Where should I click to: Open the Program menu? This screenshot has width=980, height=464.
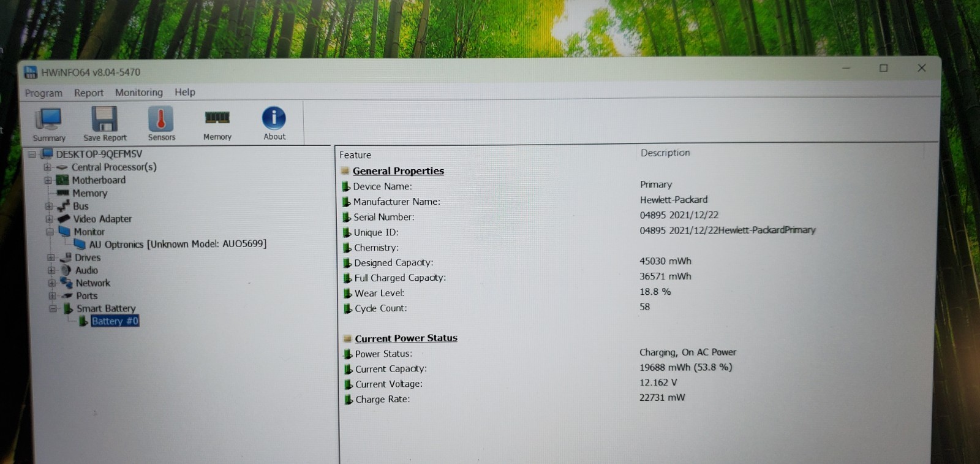(x=43, y=93)
